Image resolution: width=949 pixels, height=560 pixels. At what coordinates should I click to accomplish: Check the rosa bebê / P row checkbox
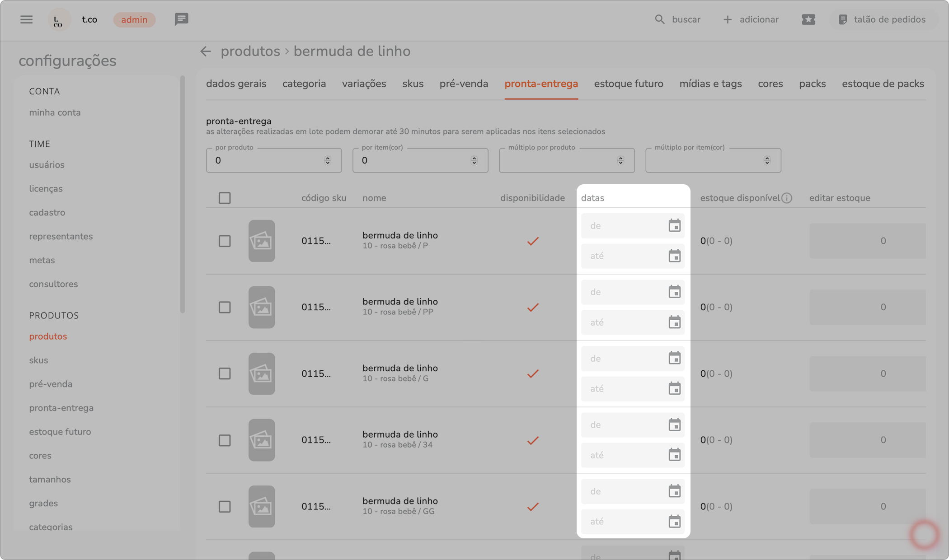pos(225,241)
